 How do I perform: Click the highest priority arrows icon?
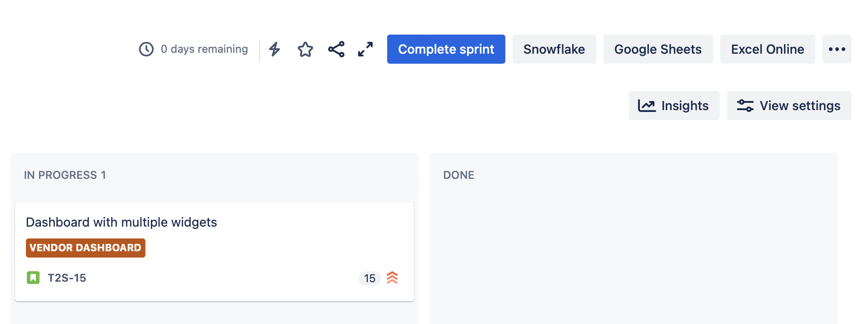tap(392, 278)
